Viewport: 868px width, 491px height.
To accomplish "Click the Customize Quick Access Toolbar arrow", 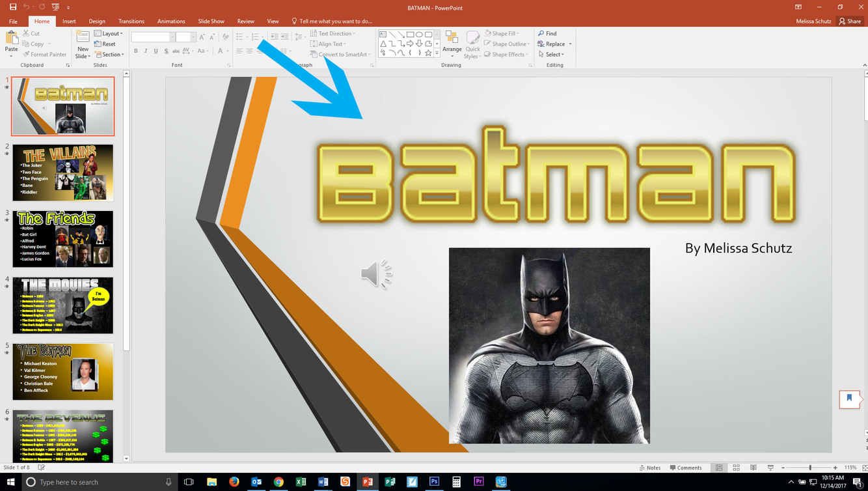I will pyautogui.click(x=68, y=7).
